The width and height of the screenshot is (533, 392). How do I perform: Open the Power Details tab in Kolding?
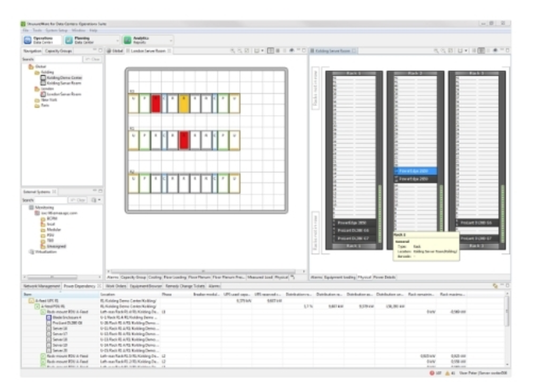(x=384, y=277)
